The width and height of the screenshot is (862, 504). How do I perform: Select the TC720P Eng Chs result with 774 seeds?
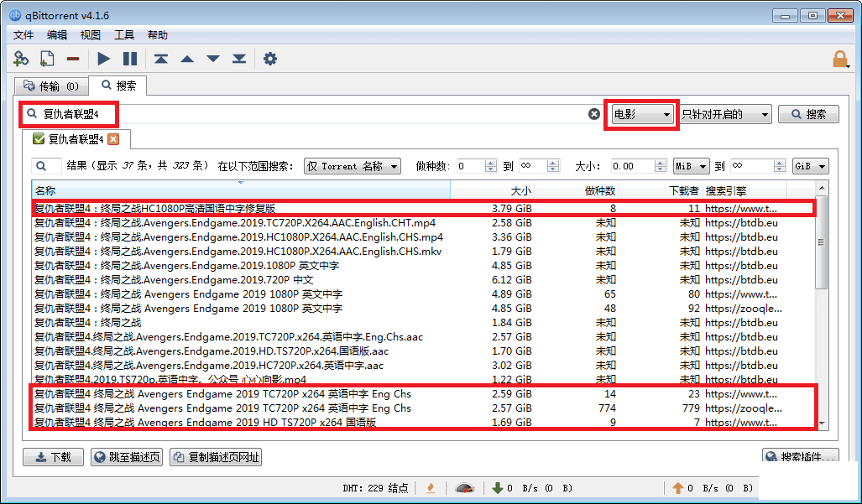pyautogui.click(x=423, y=408)
